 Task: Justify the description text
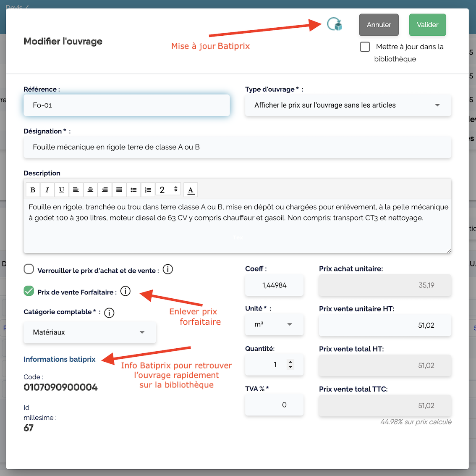tap(119, 190)
